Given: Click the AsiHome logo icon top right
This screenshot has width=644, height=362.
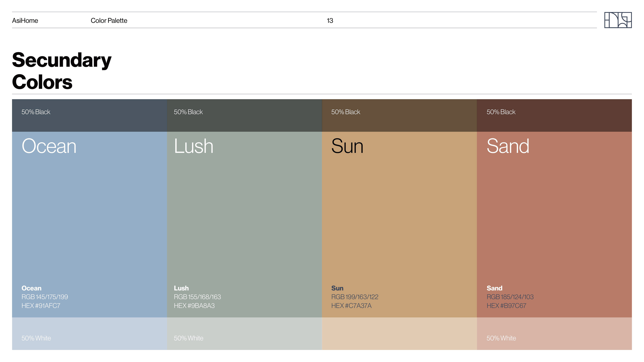Looking at the screenshot, I should [618, 20].
